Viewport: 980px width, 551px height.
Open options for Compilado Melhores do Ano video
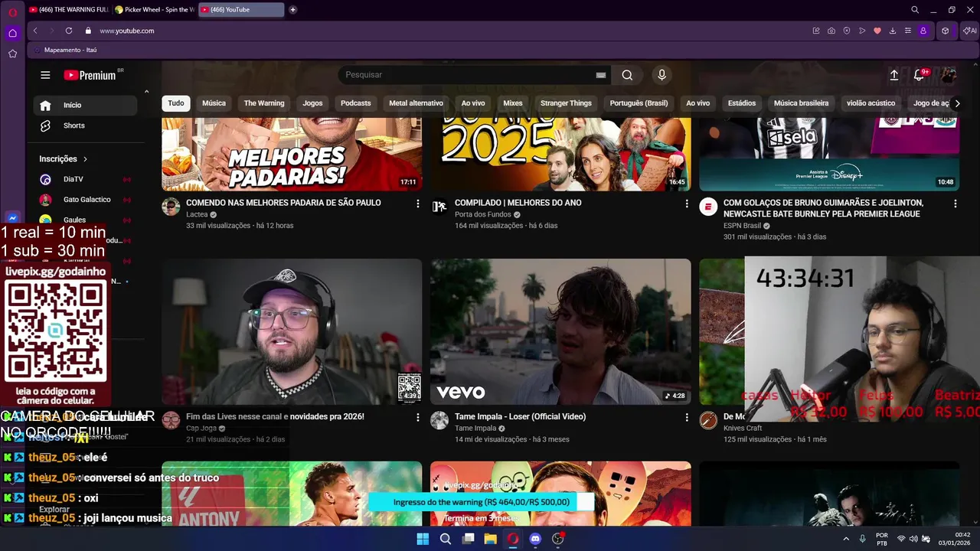(686, 204)
